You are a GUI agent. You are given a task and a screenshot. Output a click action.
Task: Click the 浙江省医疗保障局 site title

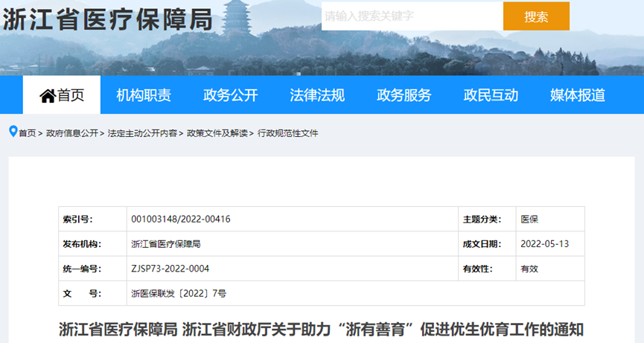coord(108,19)
